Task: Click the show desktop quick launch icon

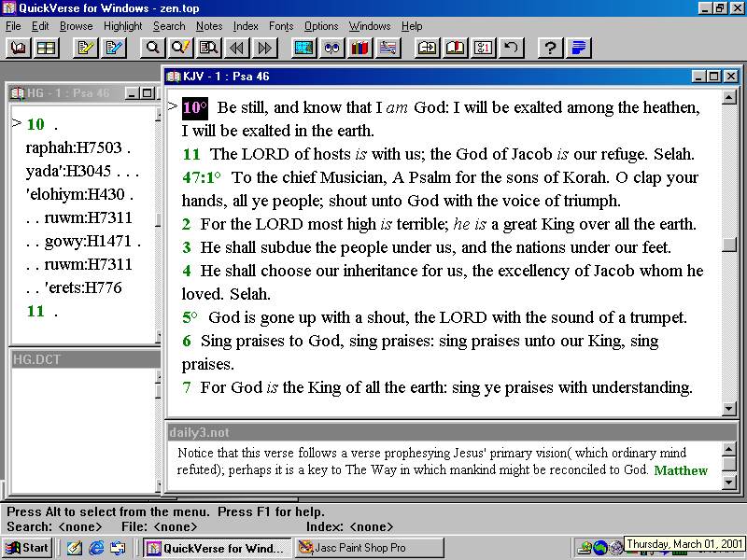Action: (x=118, y=548)
